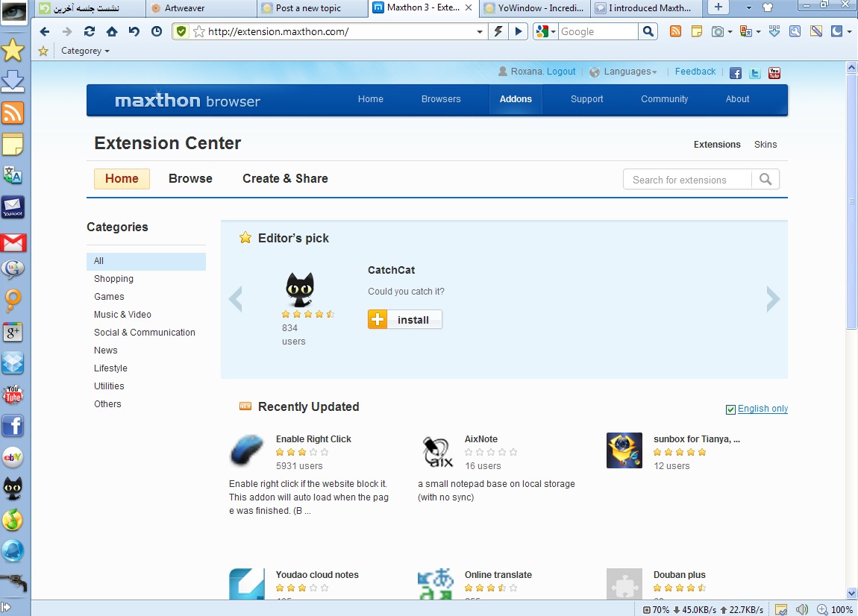Select the Utilities category
858x616 pixels.
tap(109, 386)
